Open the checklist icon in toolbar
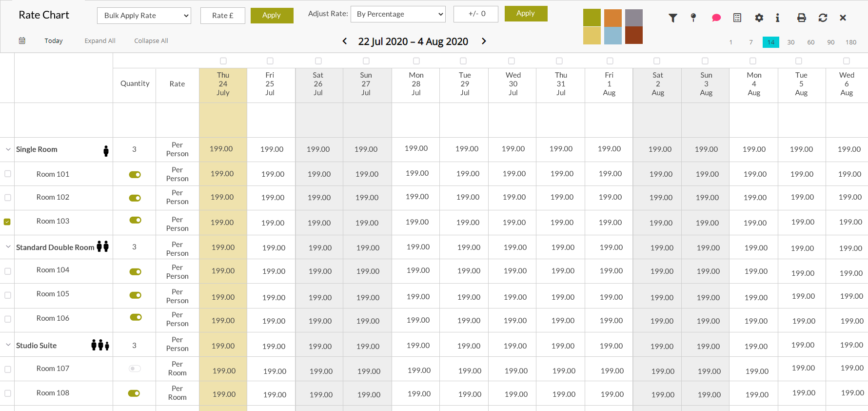 (x=737, y=18)
